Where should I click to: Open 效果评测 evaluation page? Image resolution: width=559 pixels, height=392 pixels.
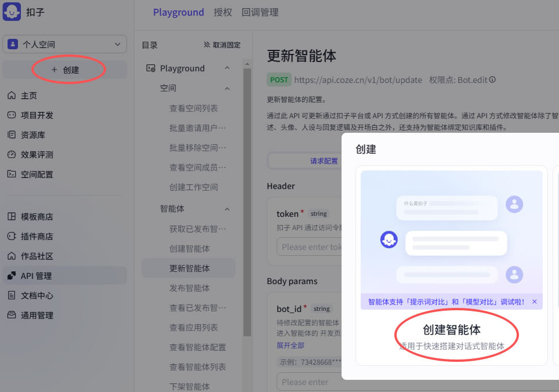pos(37,155)
